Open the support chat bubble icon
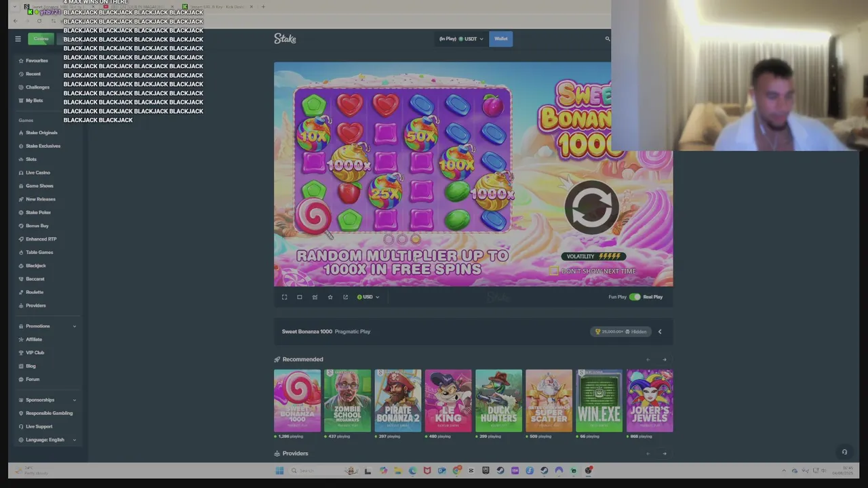The image size is (868, 488). [x=844, y=452]
